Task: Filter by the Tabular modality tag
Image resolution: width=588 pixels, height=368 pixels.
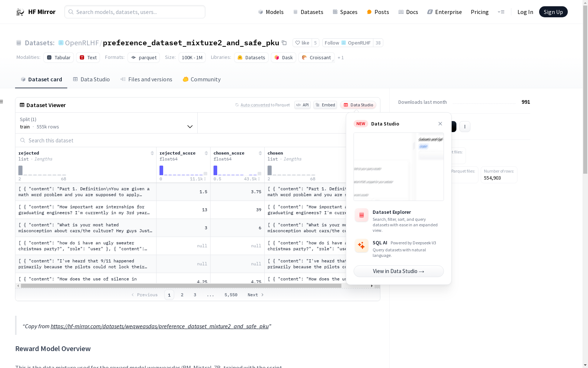Action: click(59, 57)
